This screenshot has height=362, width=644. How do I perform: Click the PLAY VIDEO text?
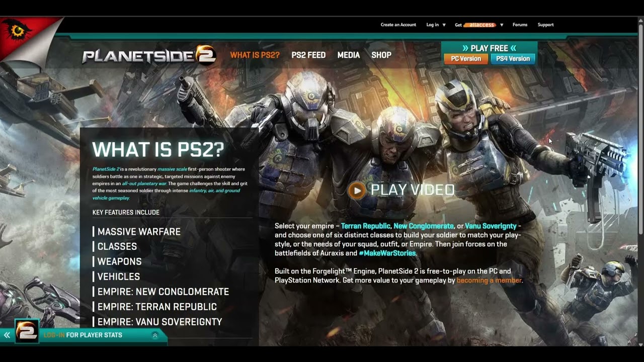[x=413, y=190]
